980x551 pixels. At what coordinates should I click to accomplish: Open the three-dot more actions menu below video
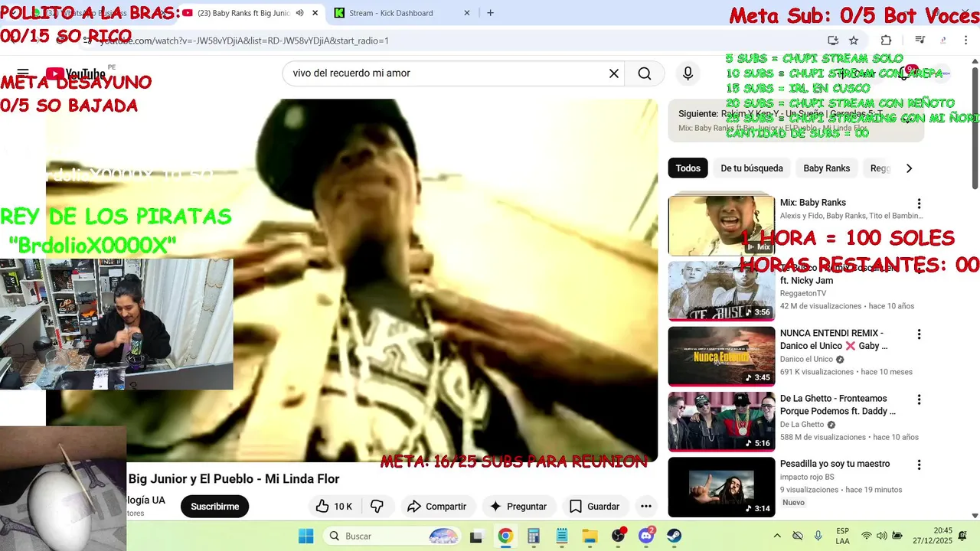coord(646,507)
